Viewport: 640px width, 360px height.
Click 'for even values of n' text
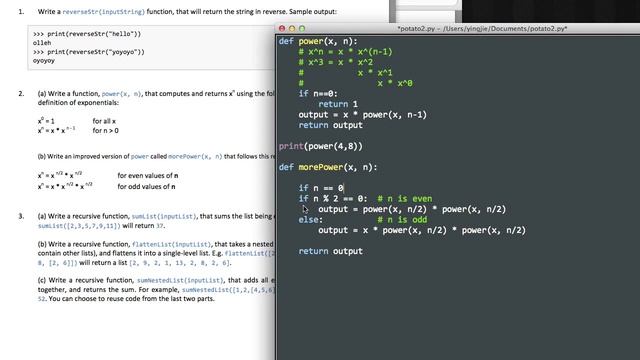tap(148, 176)
